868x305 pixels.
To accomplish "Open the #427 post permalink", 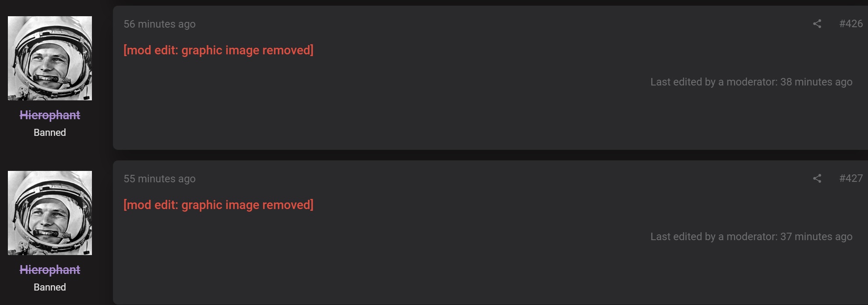I will click(x=850, y=178).
